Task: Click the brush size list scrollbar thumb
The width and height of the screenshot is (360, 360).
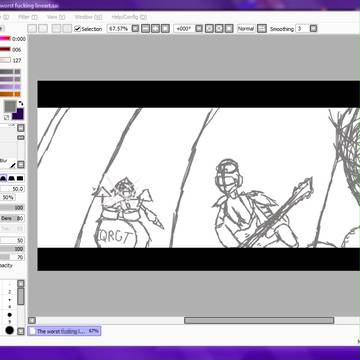Action: 21,296
